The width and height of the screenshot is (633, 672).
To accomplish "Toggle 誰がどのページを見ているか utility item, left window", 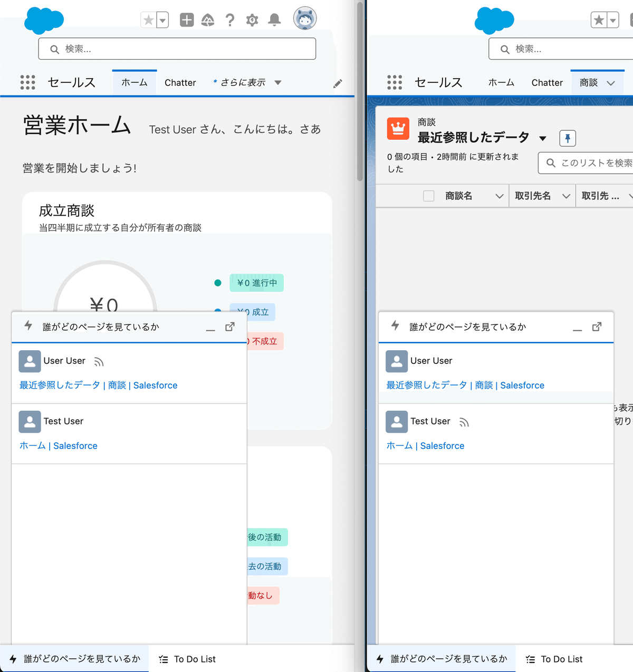I will point(74,659).
